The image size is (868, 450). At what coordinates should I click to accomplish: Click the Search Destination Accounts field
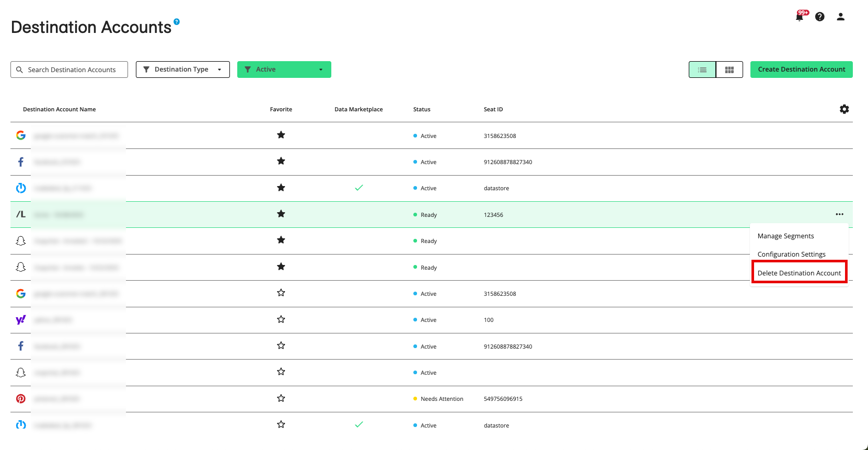[70, 70]
